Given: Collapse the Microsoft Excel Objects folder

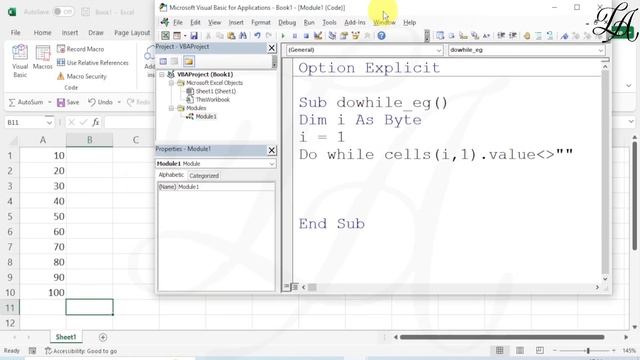Looking at the screenshot, I should (171, 83).
